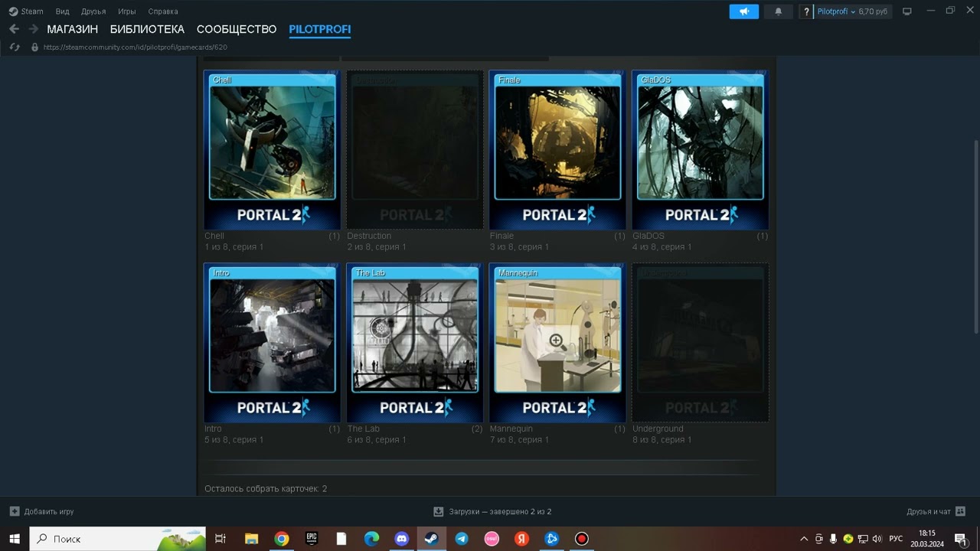The height and width of the screenshot is (551, 980).
Task: Launch Google Chrome from taskbar
Action: (282, 539)
